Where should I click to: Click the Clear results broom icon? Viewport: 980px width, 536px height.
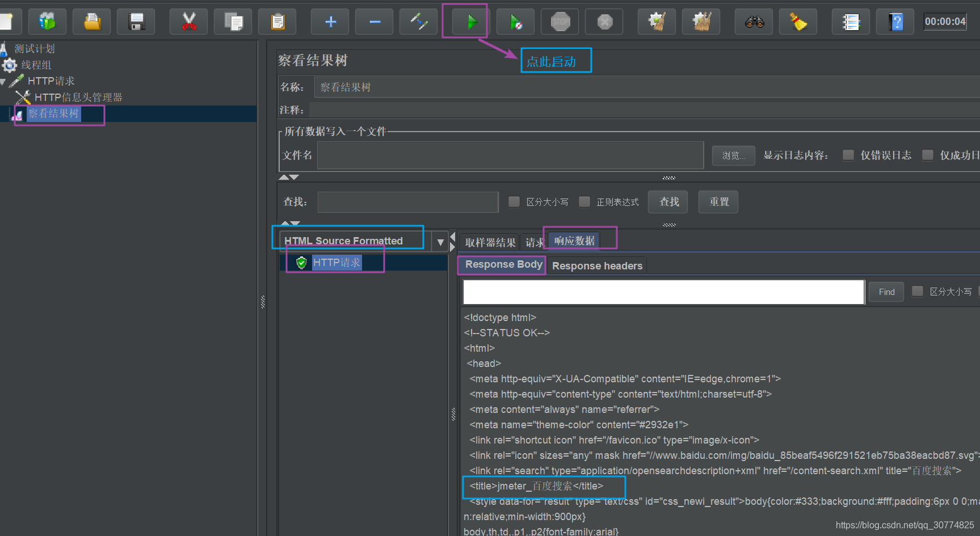coord(657,22)
